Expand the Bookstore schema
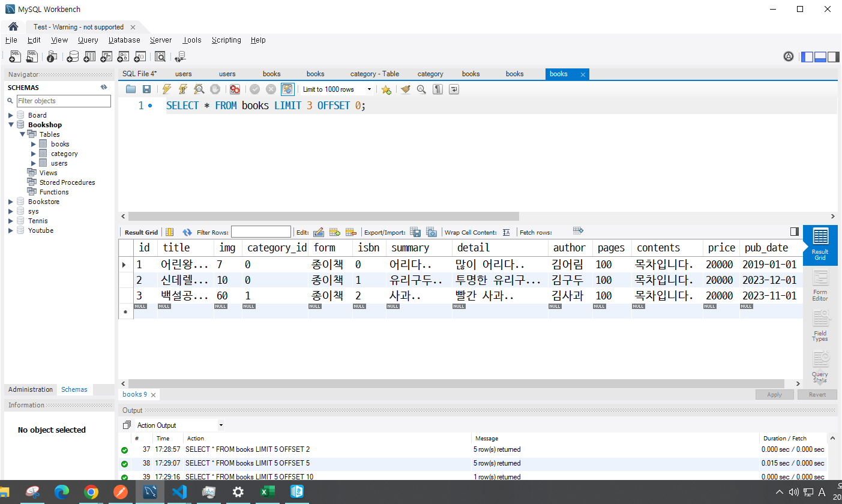 [11, 202]
